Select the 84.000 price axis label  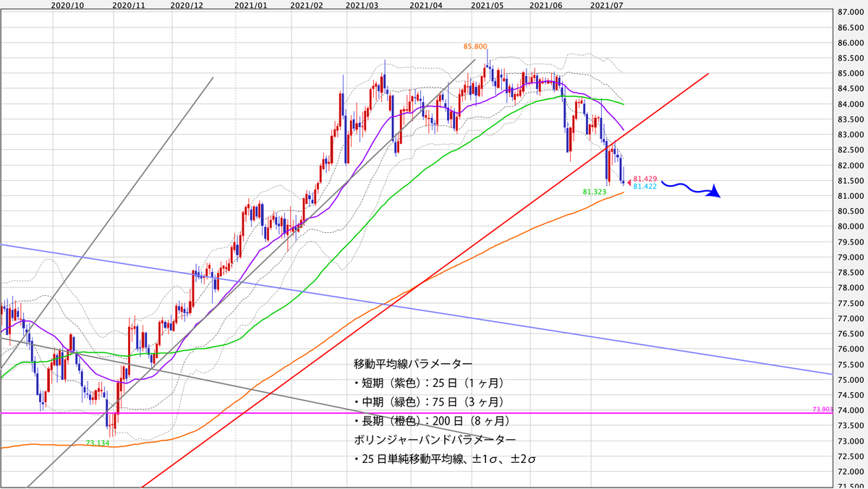tap(852, 104)
